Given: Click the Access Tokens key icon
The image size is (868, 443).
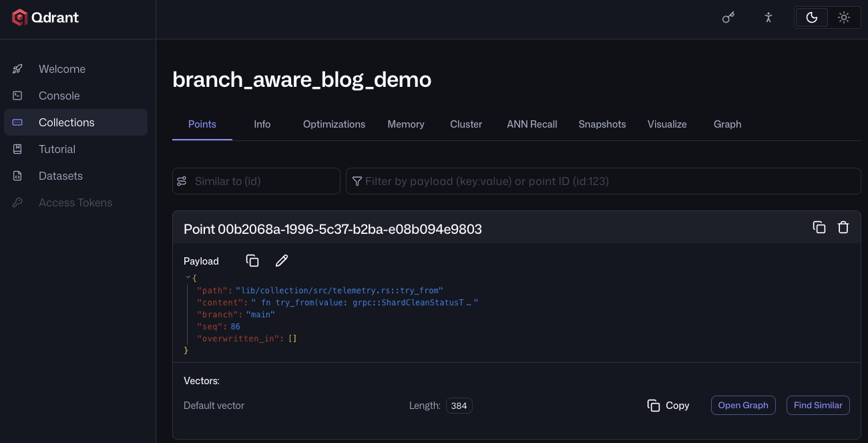Looking at the screenshot, I should [x=18, y=202].
